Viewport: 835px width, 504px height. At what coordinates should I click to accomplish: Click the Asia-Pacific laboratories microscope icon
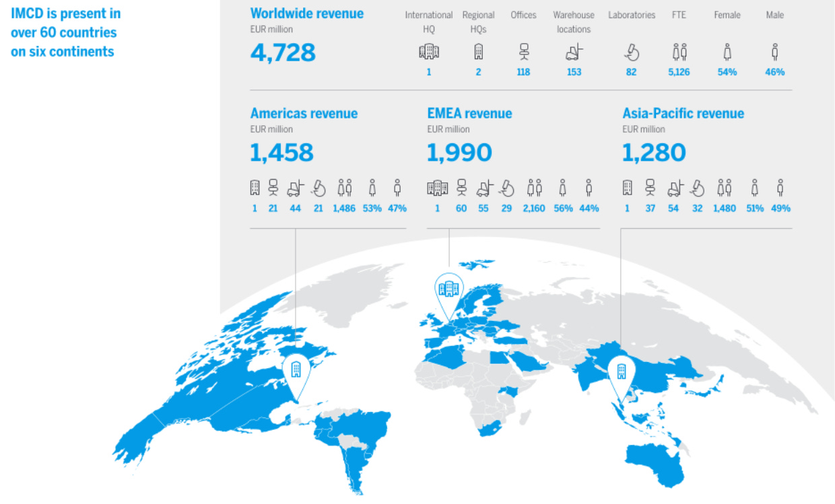tap(698, 187)
